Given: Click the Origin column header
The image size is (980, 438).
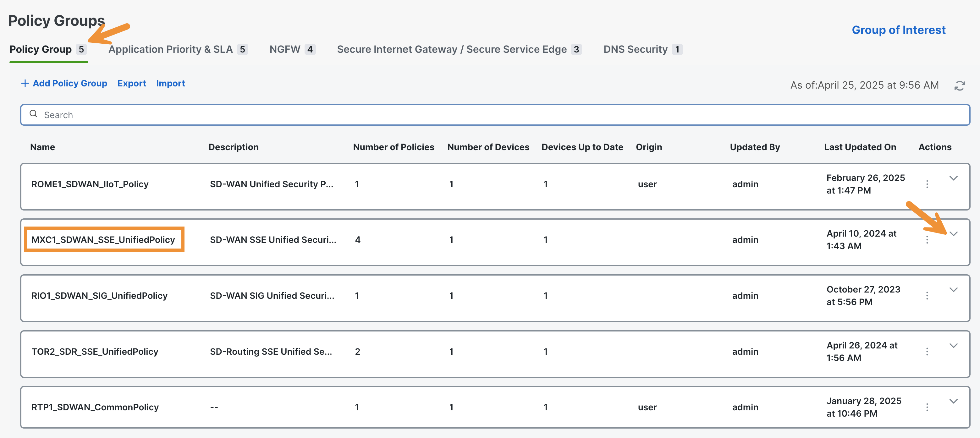Looking at the screenshot, I should [x=649, y=147].
